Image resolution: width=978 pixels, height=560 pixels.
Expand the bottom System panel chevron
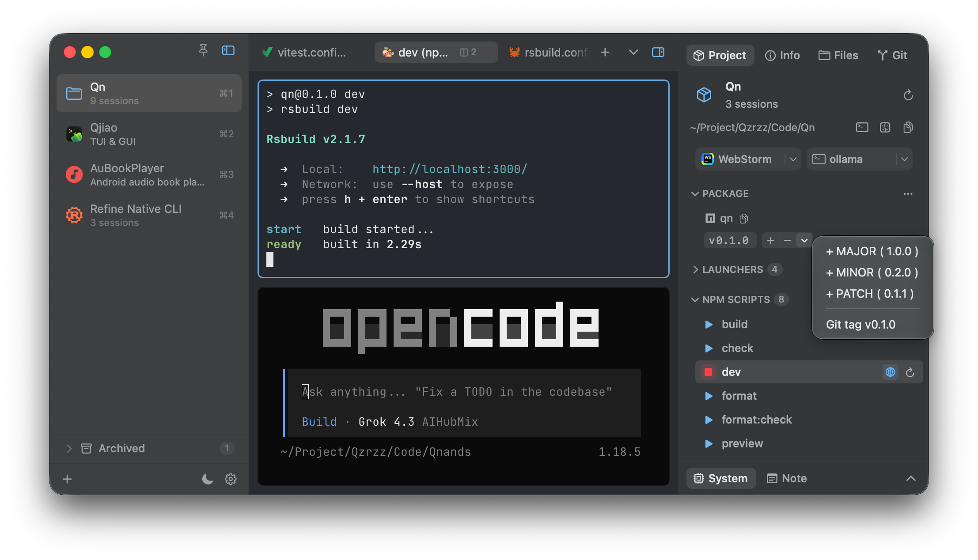911,478
